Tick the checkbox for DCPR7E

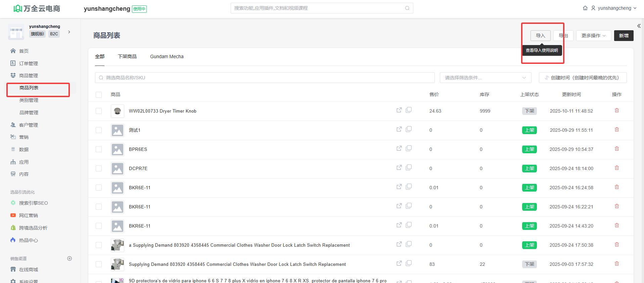(99, 168)
